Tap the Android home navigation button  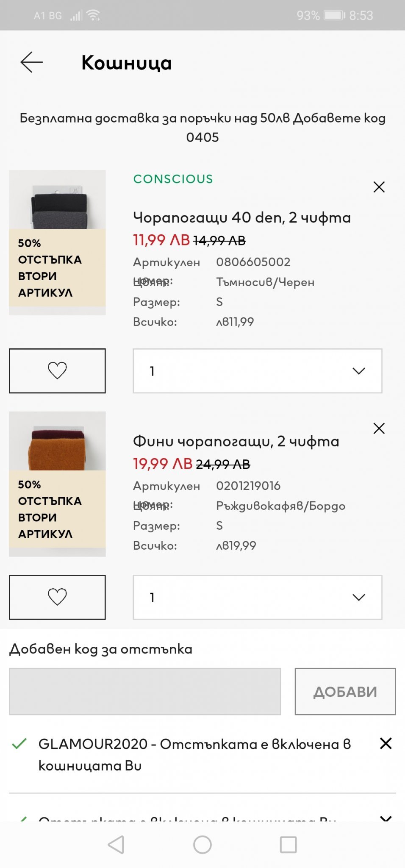point(202,845)
